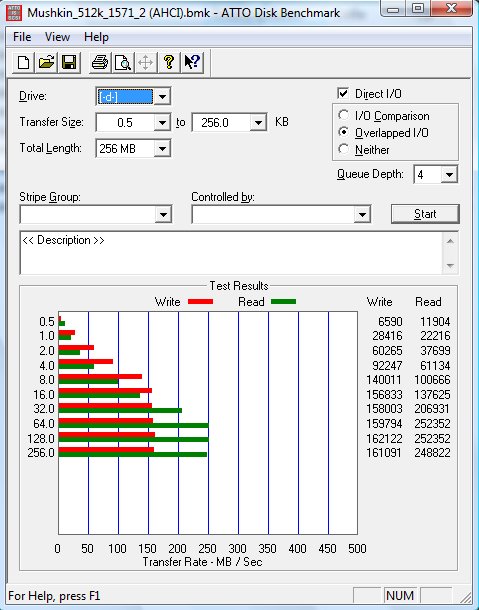479x610 pixels.
Task: Click the read value 206931
Action: [432, 409]
